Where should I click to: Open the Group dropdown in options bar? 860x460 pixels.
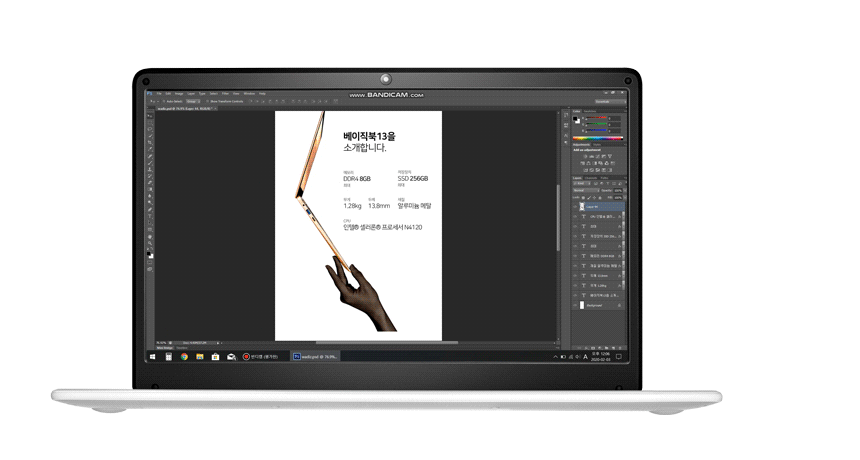[x=192, y=101]
